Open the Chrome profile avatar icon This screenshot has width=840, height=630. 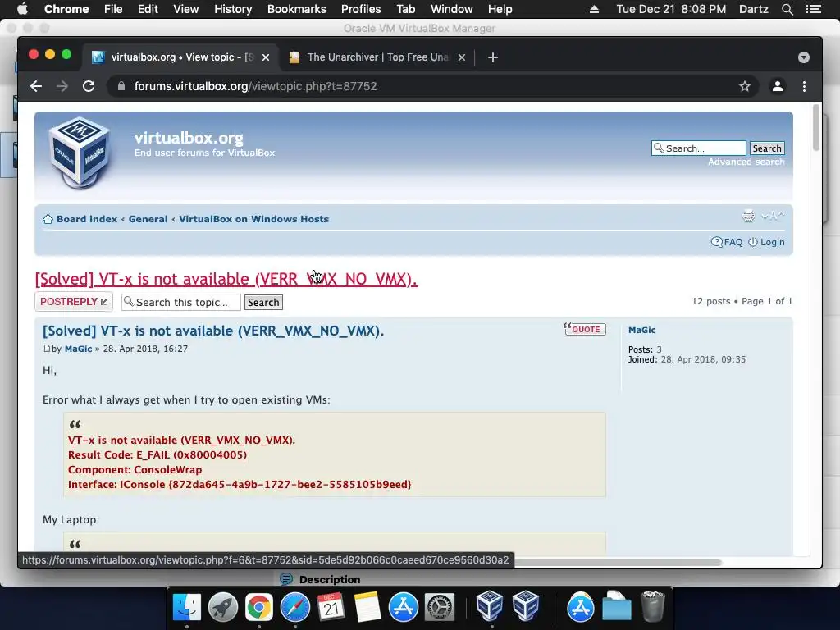778,86
